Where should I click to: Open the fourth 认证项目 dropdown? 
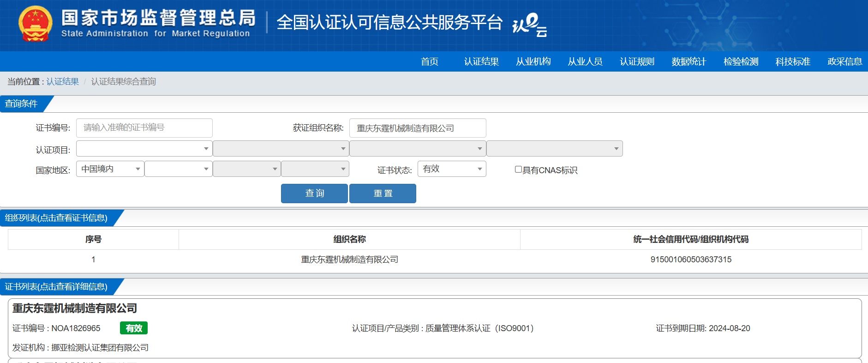point(555,149)
